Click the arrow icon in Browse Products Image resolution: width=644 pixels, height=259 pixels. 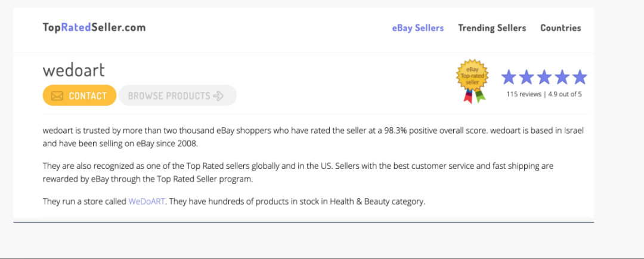[x=218, y=95]
